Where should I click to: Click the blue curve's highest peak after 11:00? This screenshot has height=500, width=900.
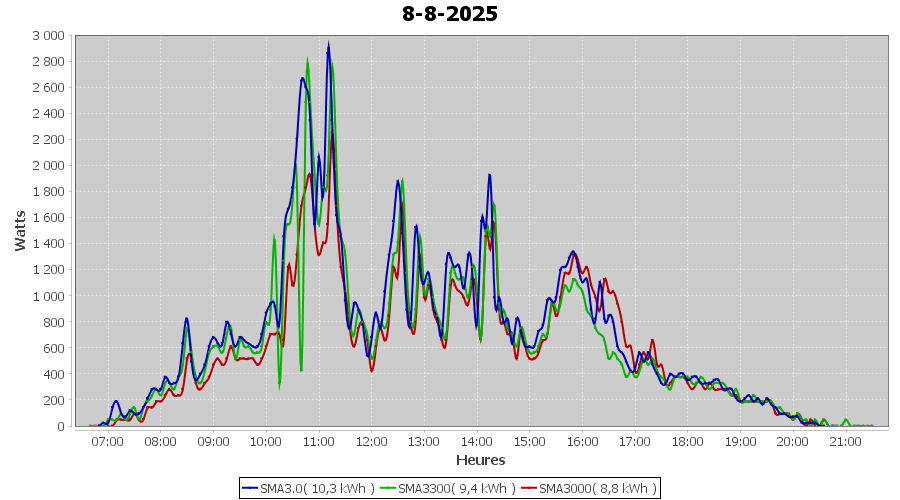(x=328, y=44)
